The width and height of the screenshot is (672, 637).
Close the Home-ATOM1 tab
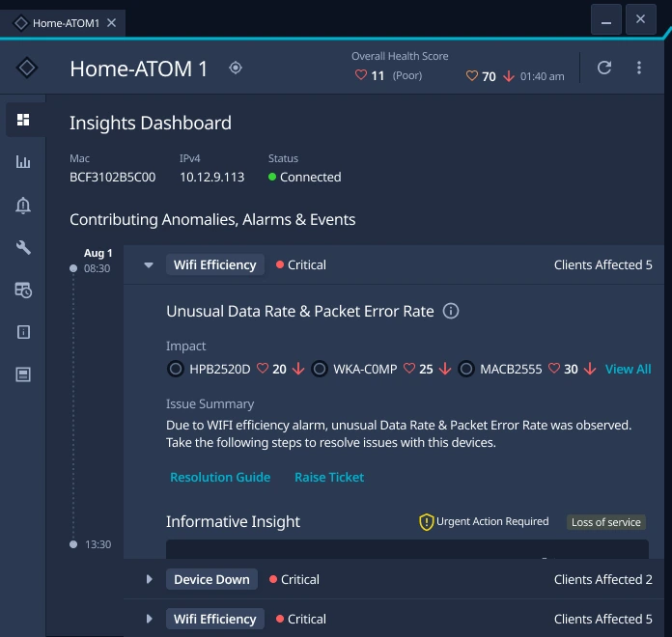(111, 23)
